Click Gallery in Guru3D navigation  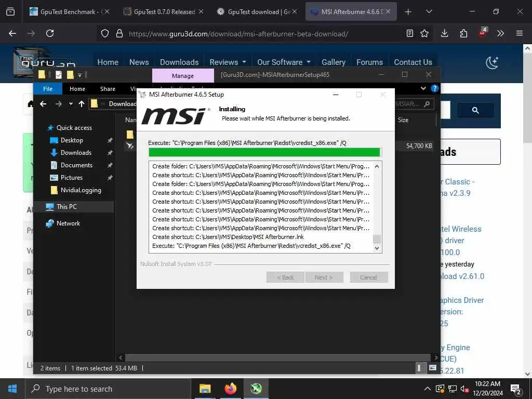tap(334, 62)
